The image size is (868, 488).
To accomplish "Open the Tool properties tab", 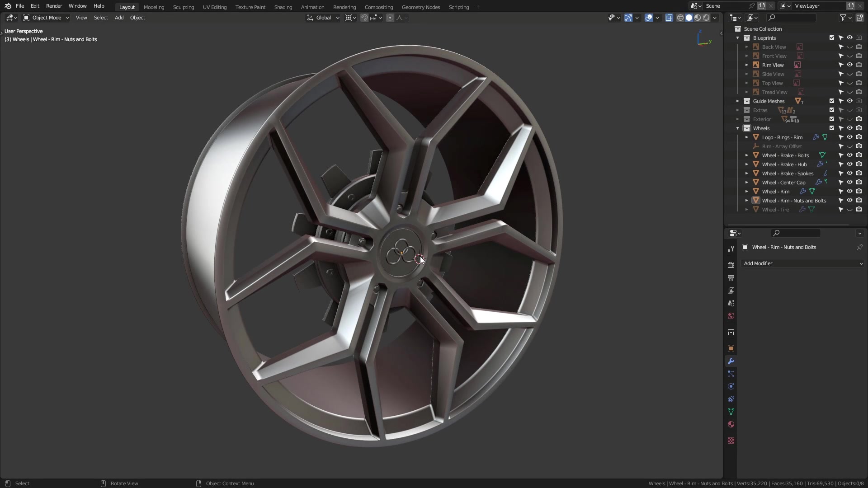I will pyautogui.click(x=731, y=249).
